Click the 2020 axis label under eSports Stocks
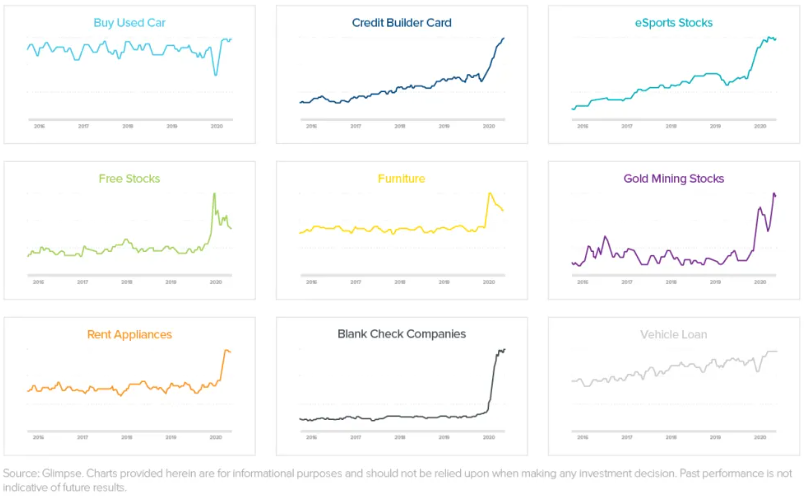The width and height of the screenshot is (804, 496). 760,127
